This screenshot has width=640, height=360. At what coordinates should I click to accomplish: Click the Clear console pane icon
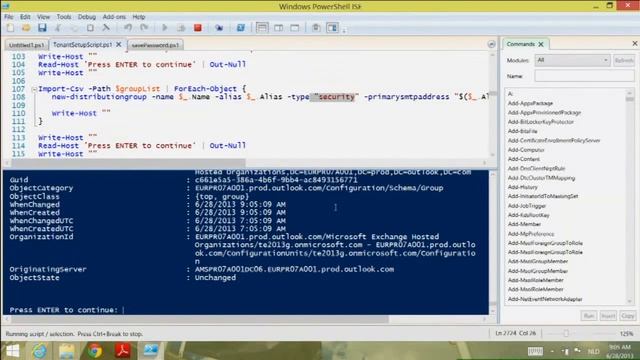106,28
